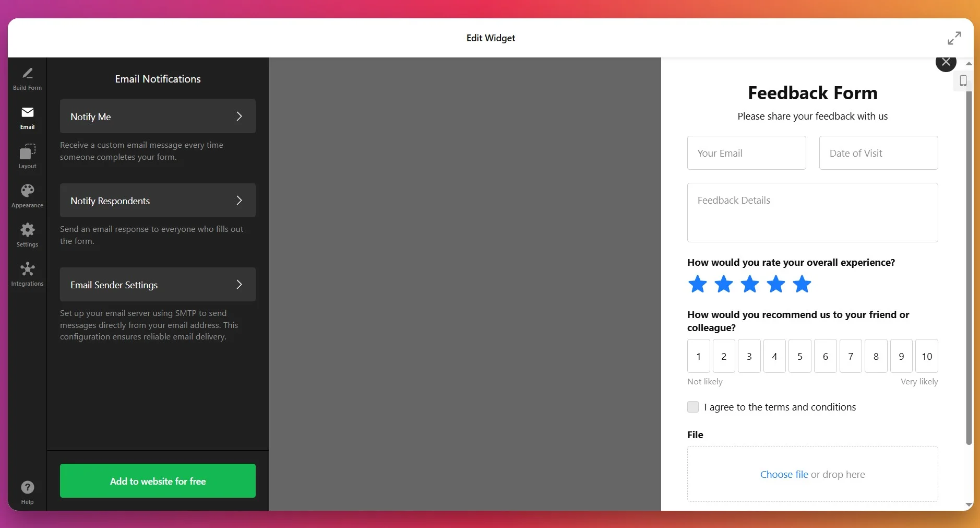The width and height of the screenshot is (980, 528).
Task: Expand the Email Sender Settings
Action: pos(157,285)
